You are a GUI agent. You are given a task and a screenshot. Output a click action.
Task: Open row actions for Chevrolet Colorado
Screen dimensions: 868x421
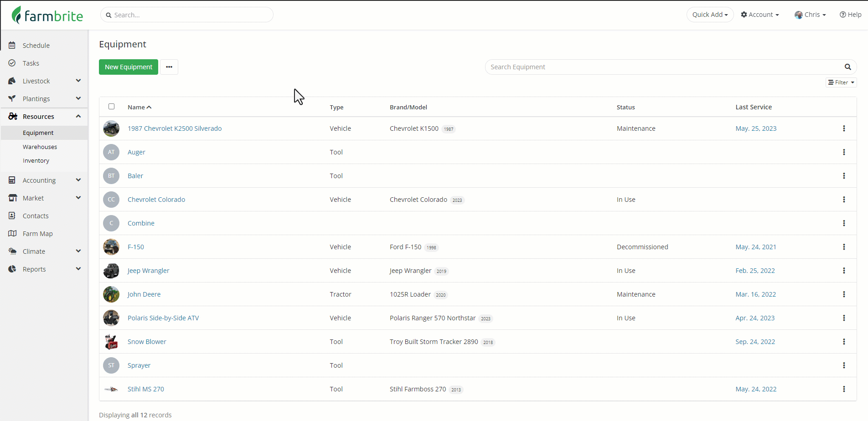844,200
